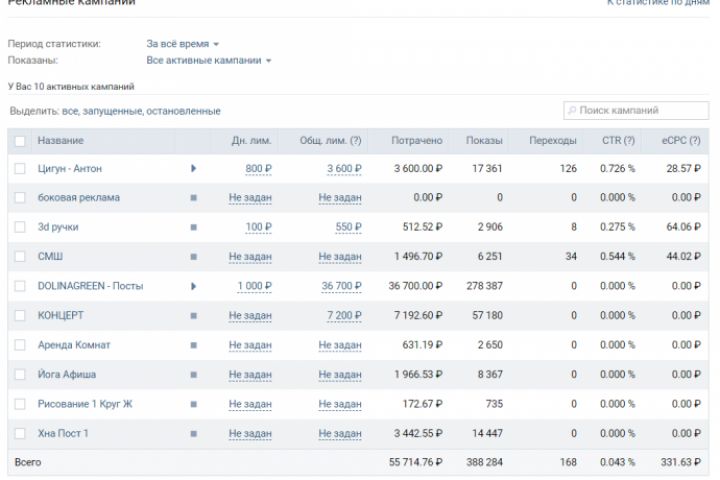Expand Все активные кампании filter dropdown

pyautogui.click(x=209, y=61)
